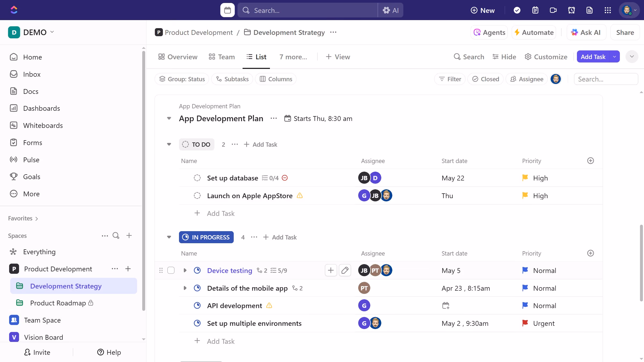Open user avatar menu in top bar
This screenshot has width=644, height=362.
point(629,10)
